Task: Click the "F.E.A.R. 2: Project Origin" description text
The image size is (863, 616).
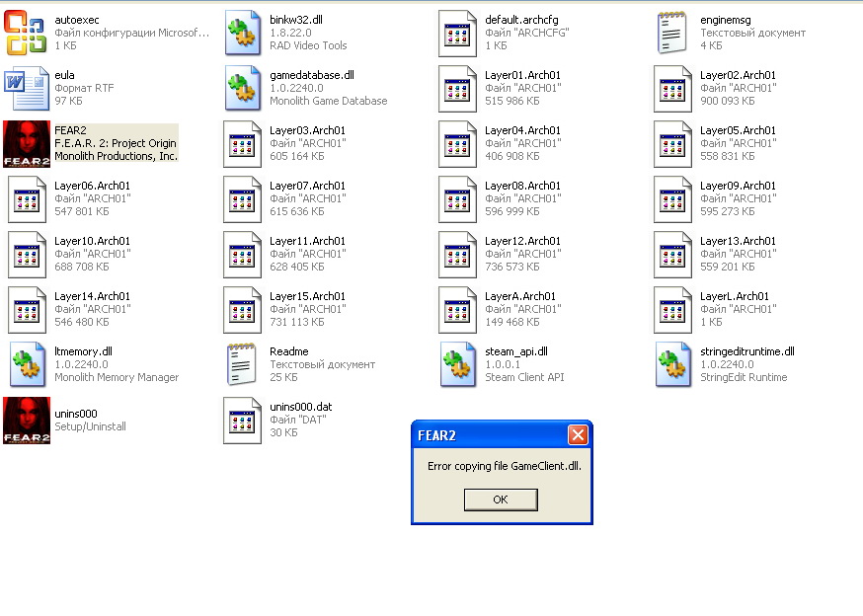Action: tap(115, 143)
